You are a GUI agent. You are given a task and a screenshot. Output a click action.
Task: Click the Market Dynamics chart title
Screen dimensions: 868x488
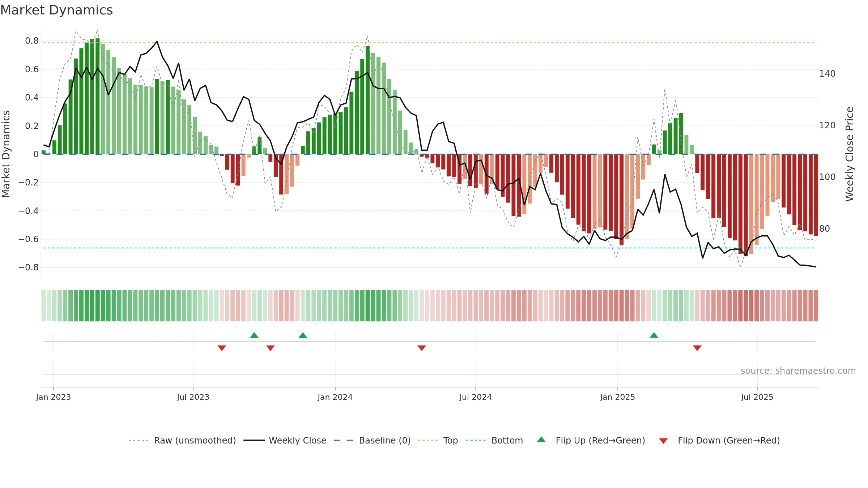[x=56, y=10]
